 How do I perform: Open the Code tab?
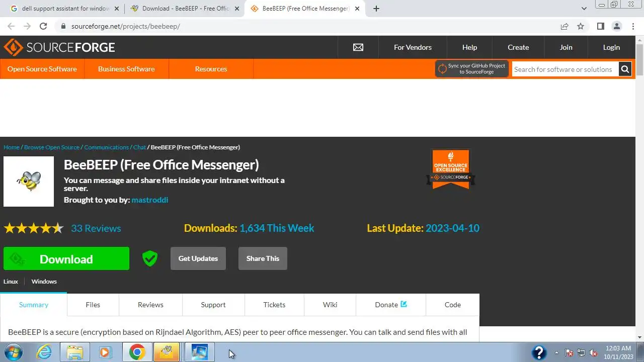(x=453, y=305)
